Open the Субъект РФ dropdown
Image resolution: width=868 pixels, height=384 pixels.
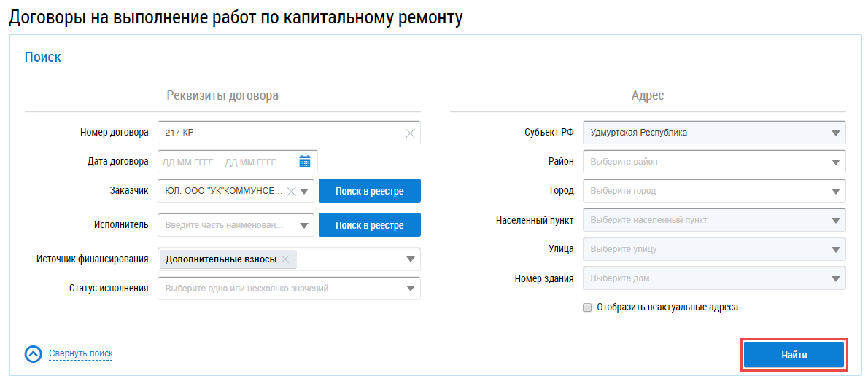[835, 133]
